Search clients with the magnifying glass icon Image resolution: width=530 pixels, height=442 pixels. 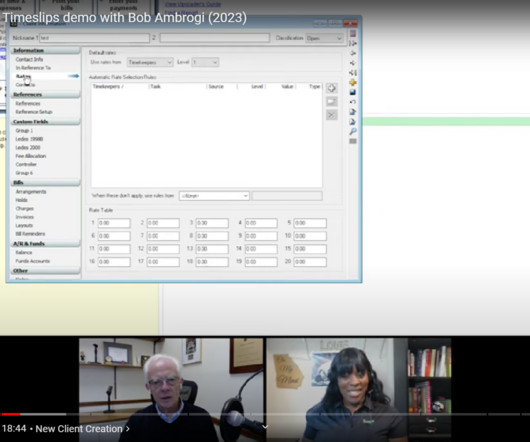coord(353,131)
